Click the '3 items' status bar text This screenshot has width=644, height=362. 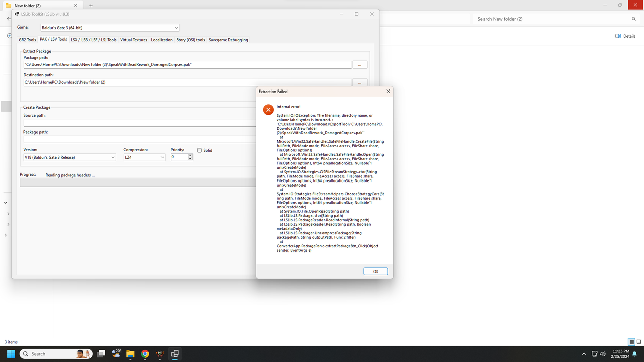(x=11, y=342)
